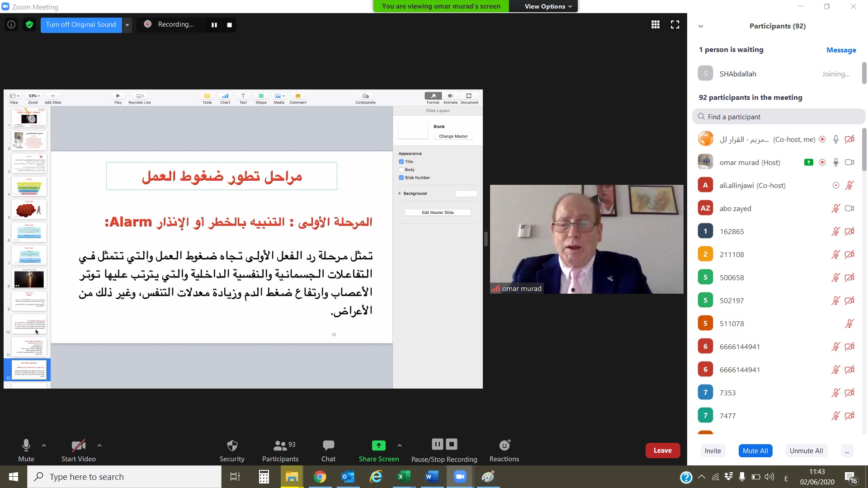The image size is (868, 488).
Task: Open Original Sound dropdown arrow
Action: point(127,25)
